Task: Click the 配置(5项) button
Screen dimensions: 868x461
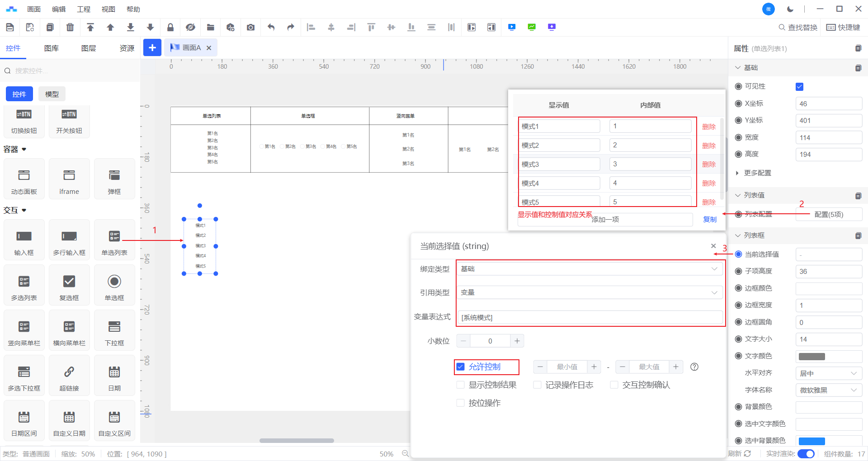Action: pos(828,215)
